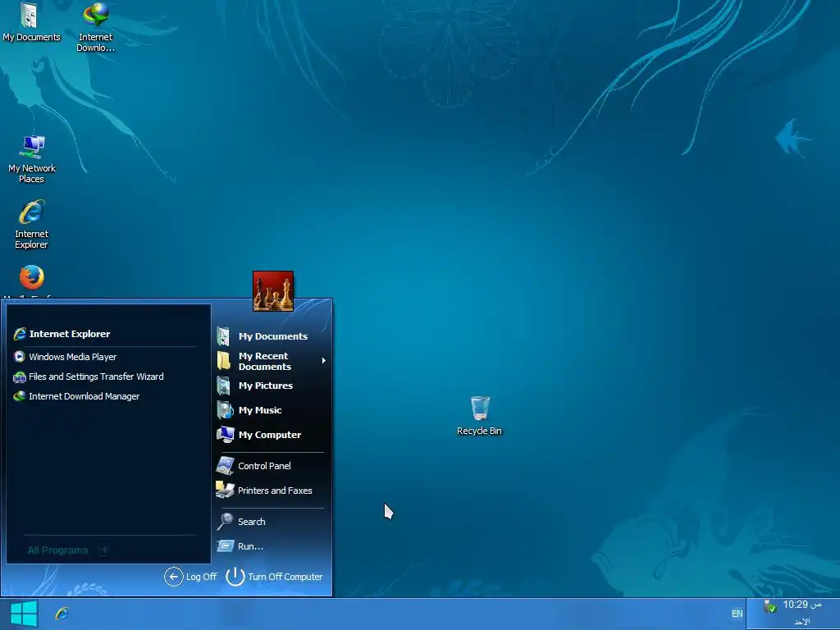Image resolution: width=840 pixels, height=630 pixels.
Task: Start Internet Download Manager from Start menu
Action: 76,396
